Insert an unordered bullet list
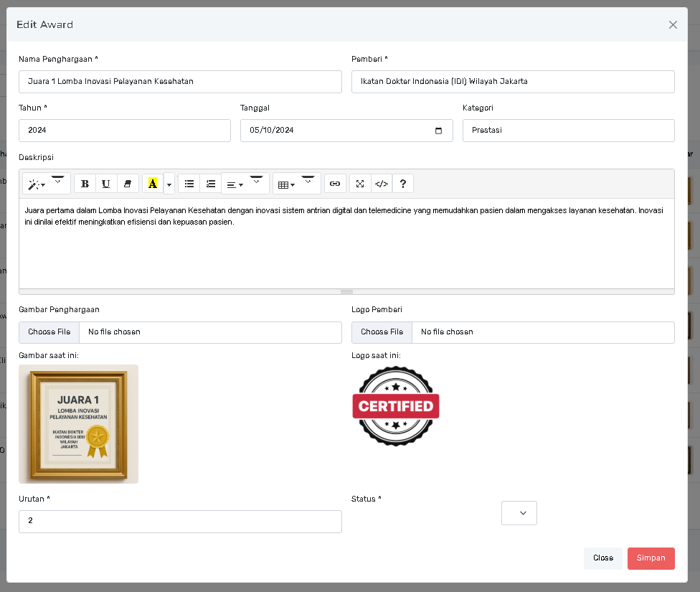700x592 pixels. [x=189, y=184]
